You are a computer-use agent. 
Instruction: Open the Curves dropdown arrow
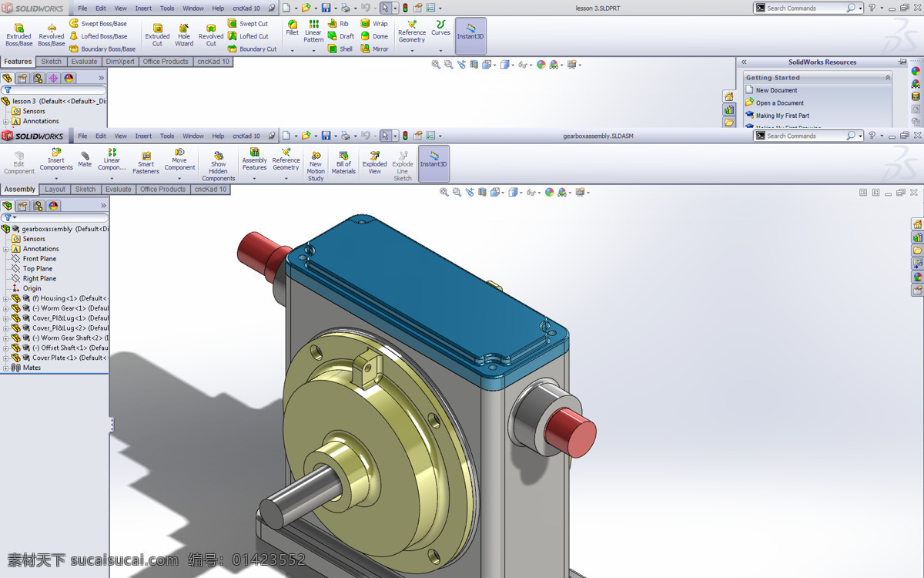pos(440,51)
